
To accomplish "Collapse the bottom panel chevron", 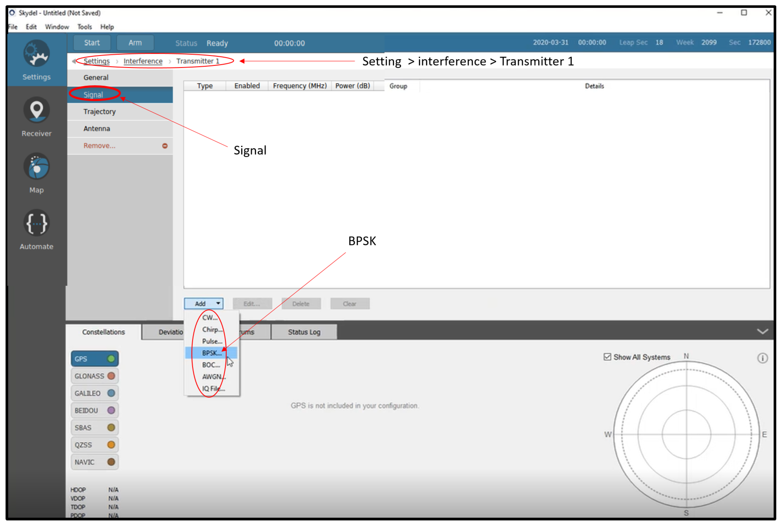I will tap(762, 332).
